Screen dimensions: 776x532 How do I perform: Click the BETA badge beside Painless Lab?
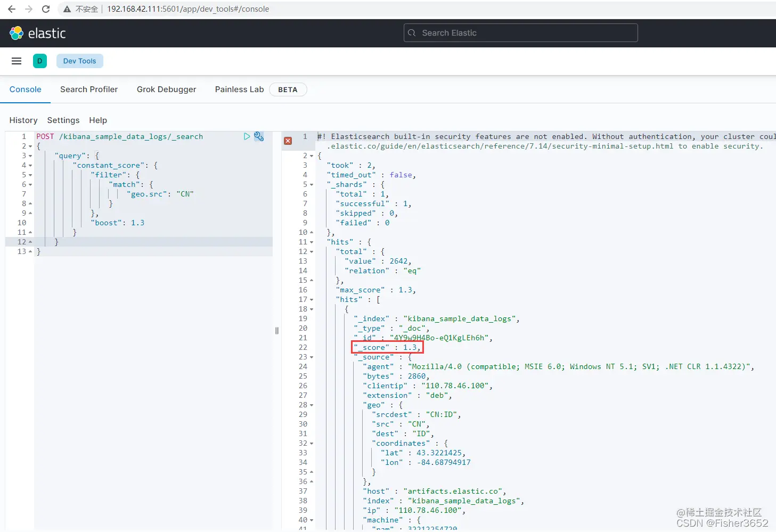pos(288,89)
